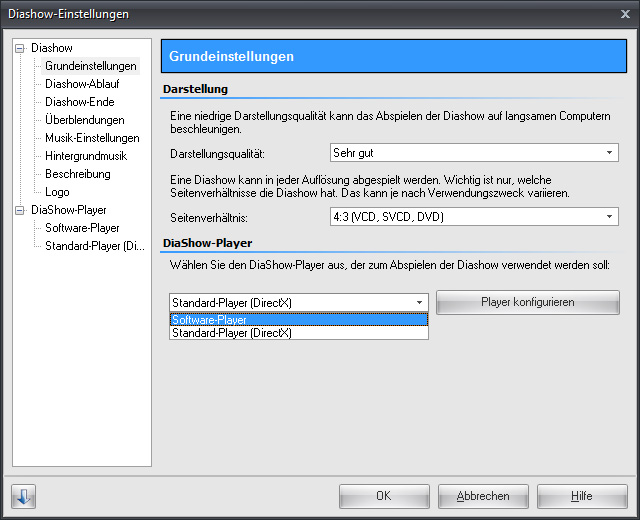This screenshot has height=520, width=640.
Task: Collapse the Diashow tree node
Action: click(20, 48)
